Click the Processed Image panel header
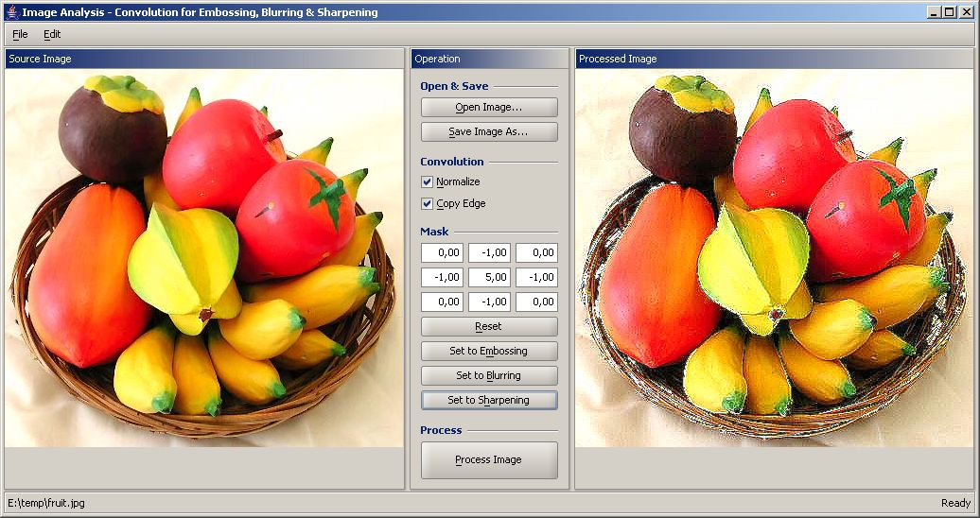980x518 pixels. [x=775, y=59]
